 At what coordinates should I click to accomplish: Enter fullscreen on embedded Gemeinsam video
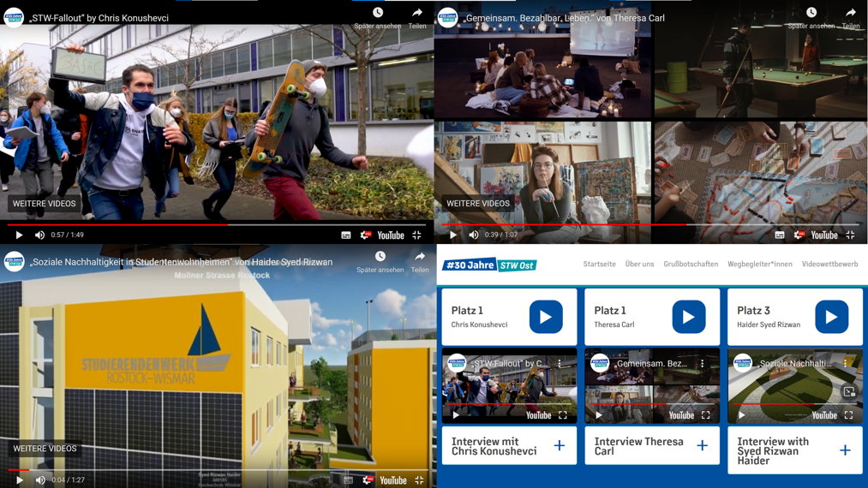click(706, 415)
